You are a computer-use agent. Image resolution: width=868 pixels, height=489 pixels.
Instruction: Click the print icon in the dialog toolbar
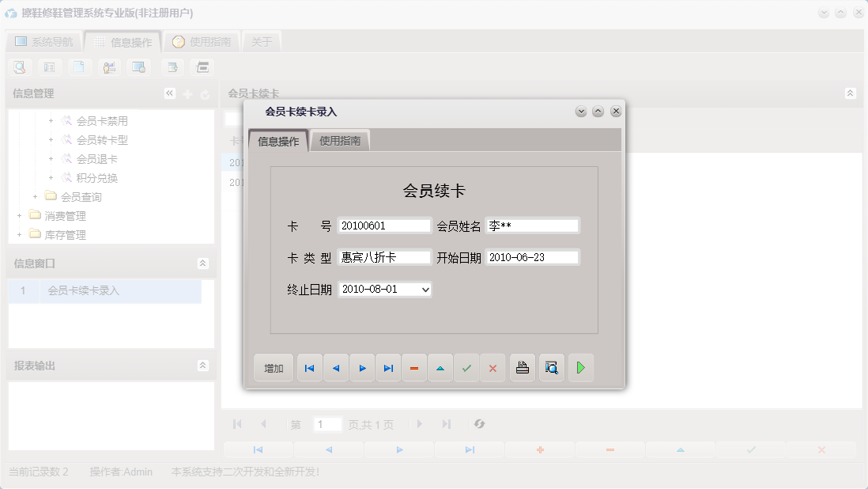pos(522,367)
